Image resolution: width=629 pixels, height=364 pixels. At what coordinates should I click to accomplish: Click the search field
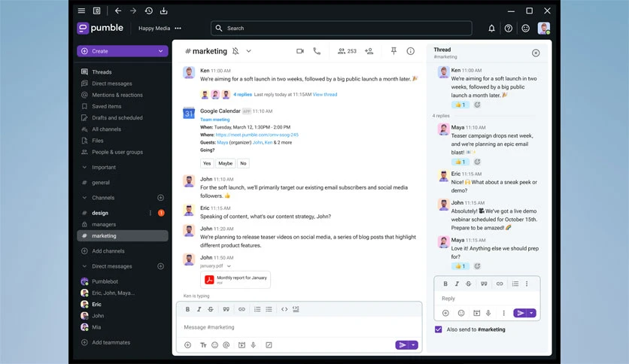coord(342,28)
